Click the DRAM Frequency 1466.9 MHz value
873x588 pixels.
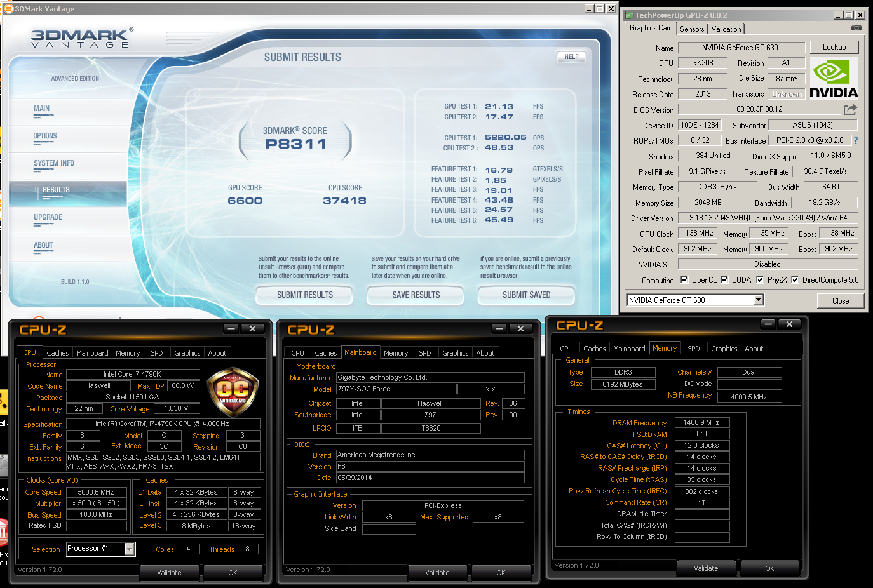(701, 422)
